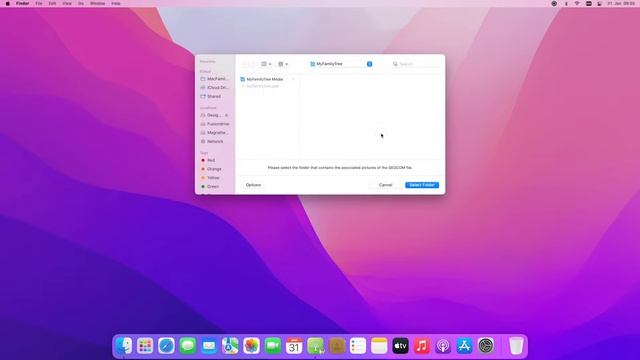The width and height of the screenshot is (640, 360).
Task: Open the View menu
Action: click(x=67, y=3)
